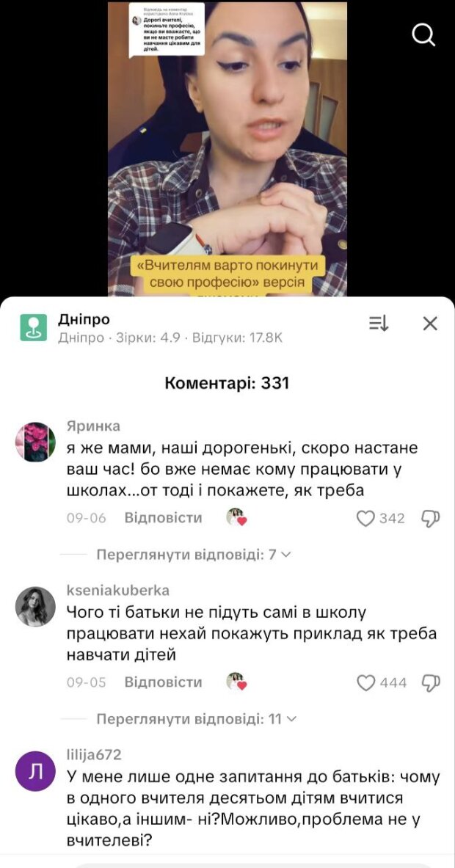The width and height of the screenshot is (455, 868).
Task: Tap the green Дніпро location icon
Action: point(34,328)
